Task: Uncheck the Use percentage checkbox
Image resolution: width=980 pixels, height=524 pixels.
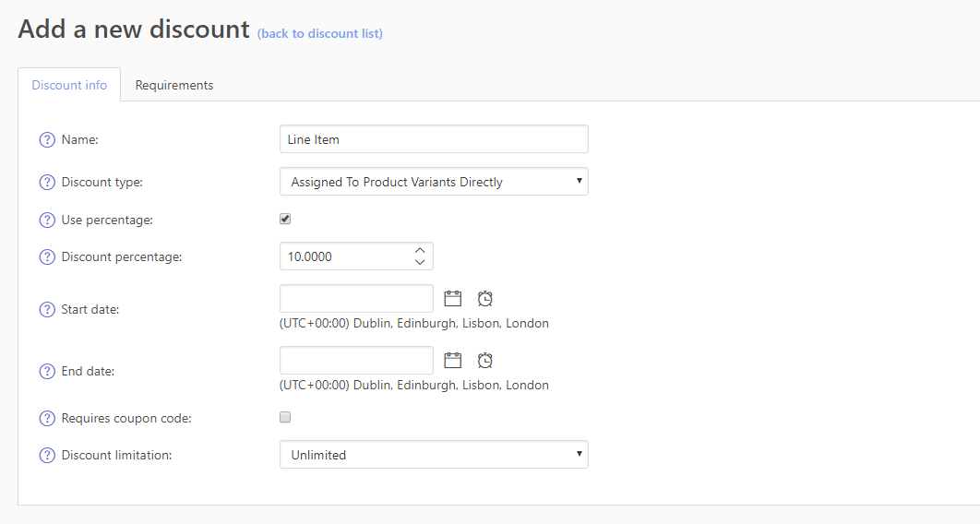Action: point(285,220)
